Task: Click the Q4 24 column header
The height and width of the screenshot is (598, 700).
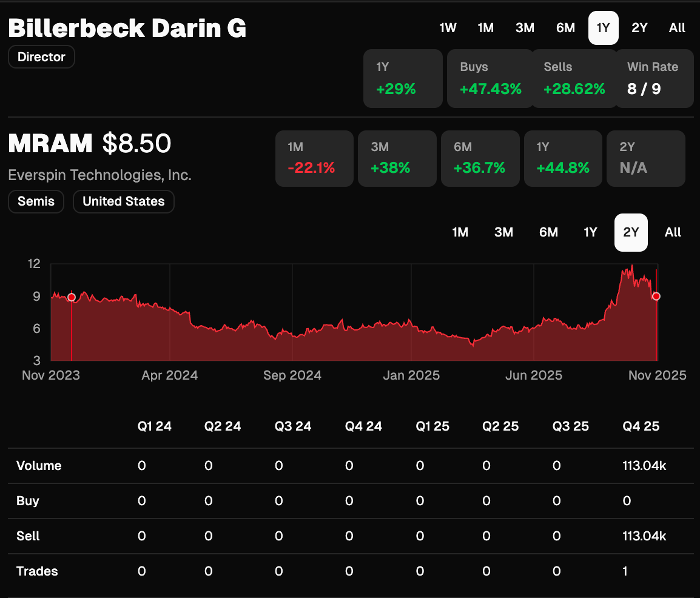Action: [363, 426]
